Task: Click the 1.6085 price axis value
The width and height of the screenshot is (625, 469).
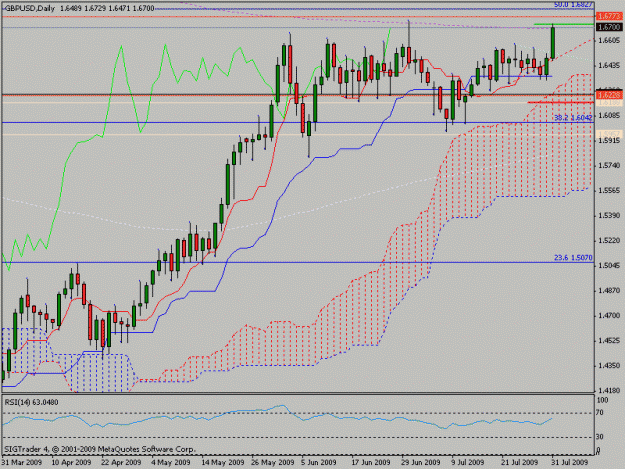Action: tap(609, 116)
